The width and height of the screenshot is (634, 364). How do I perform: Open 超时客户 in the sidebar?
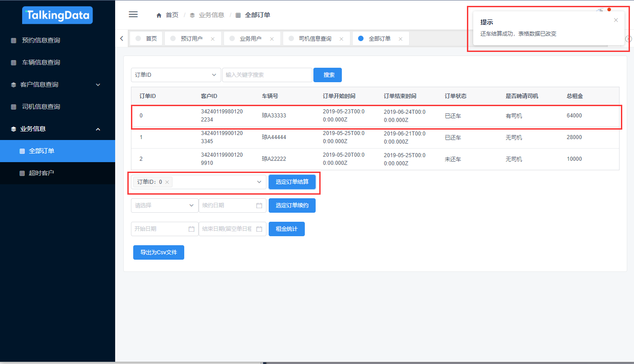57,173
